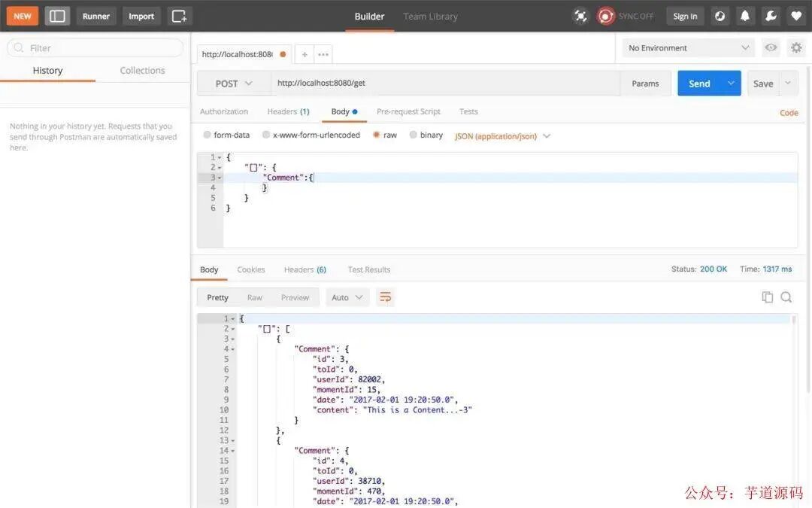Viewport: 812px width, 508px height.
Task: Open request Headers (1) tab
Action: click(x=288, y=111)
